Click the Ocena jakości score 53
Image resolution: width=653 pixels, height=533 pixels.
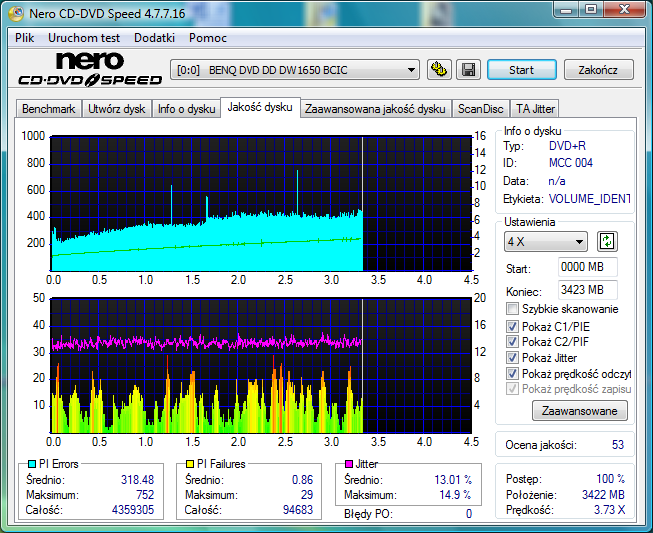click(x=618, y=445)
